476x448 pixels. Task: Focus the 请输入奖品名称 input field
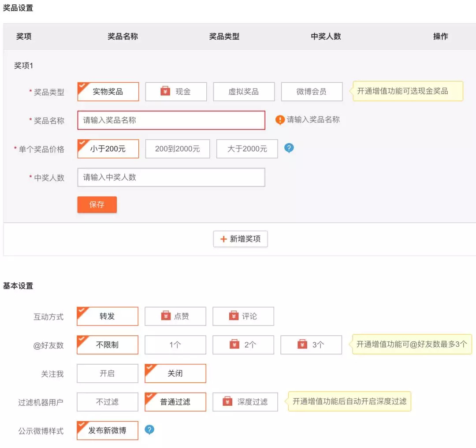click(171, 120)
